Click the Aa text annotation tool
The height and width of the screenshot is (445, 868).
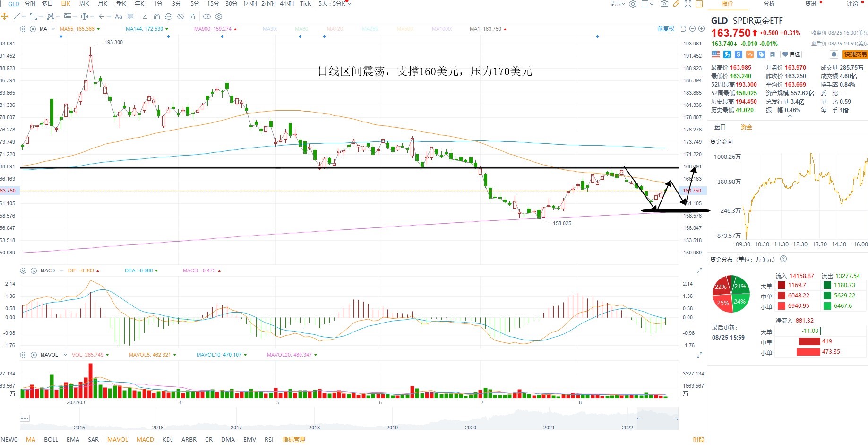point(119,17)
